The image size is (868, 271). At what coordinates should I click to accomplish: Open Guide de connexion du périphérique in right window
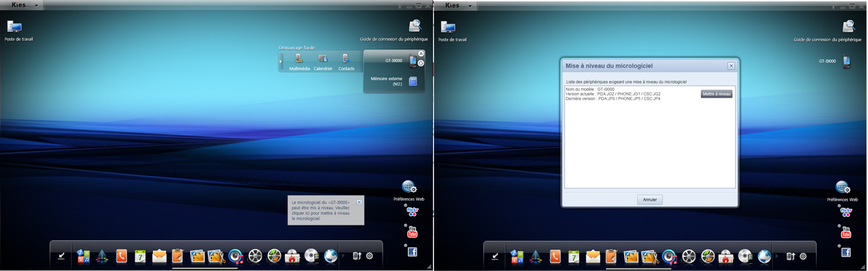point(828,30)
